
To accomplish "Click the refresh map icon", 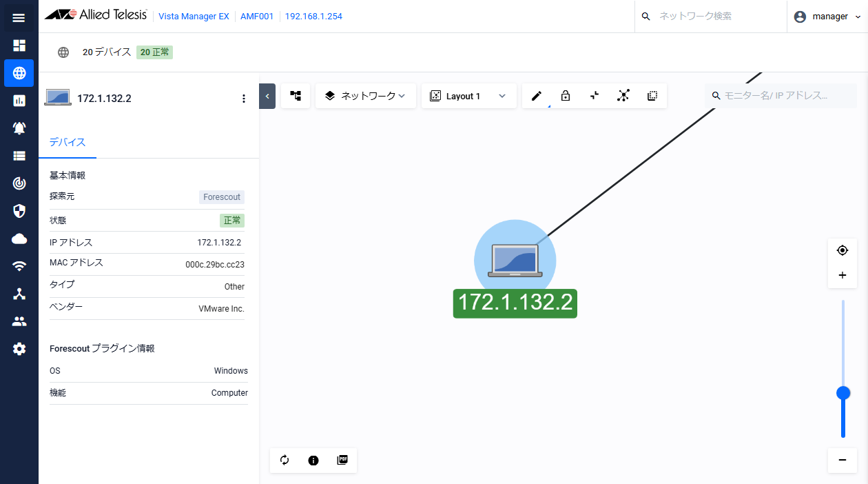I will point(285,461).
